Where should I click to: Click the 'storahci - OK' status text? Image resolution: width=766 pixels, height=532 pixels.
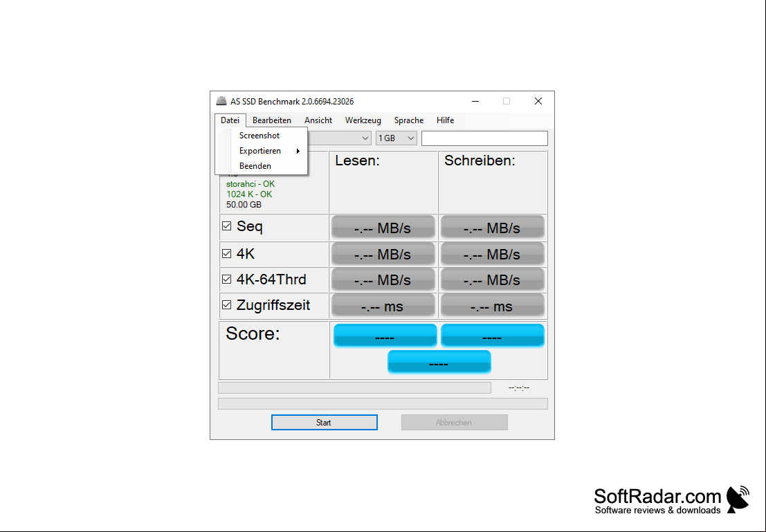click(x=250, y=184)
